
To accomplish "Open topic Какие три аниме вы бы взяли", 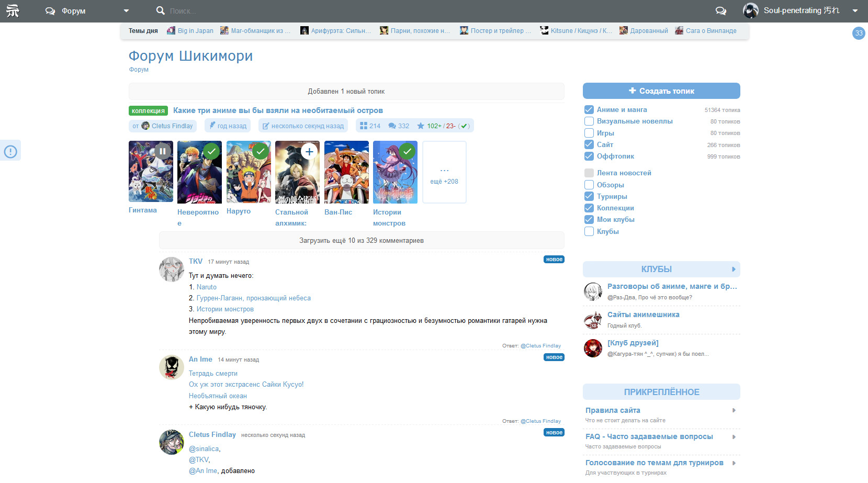I will pos(278,110).
